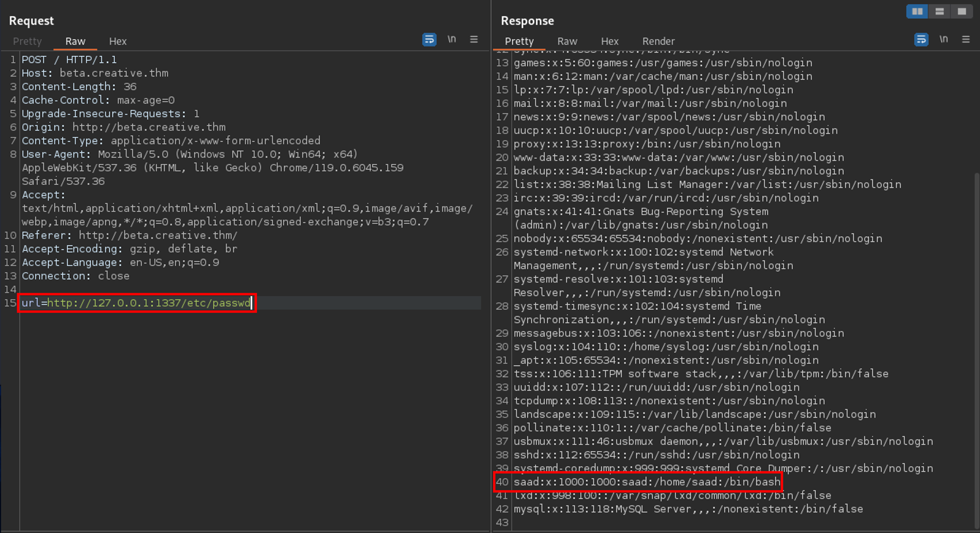The width and height of the screenshot is (980, 533).
Task: Switch to top-bottom split layout icon
Action: 939,11
